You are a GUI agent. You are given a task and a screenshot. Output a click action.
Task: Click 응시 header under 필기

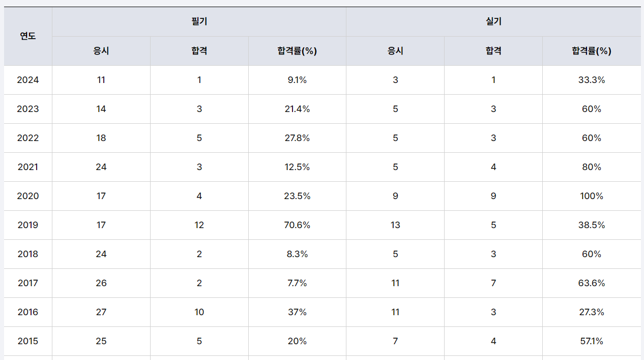tap(101, 51)
